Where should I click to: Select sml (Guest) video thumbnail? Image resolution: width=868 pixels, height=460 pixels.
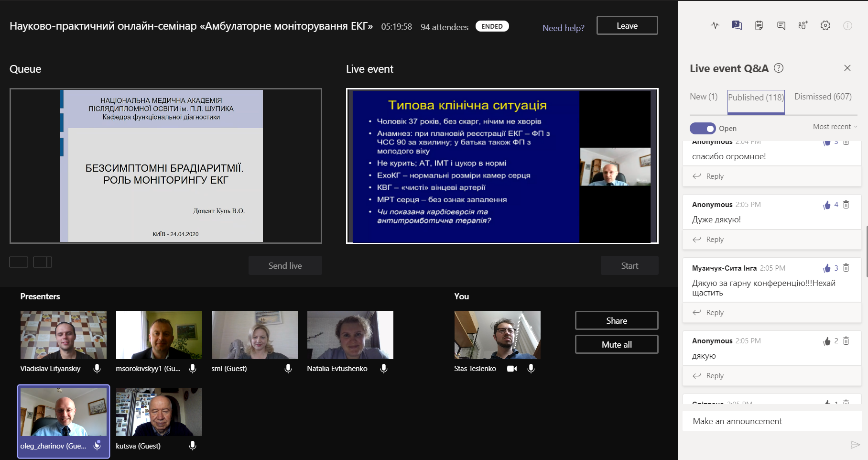(x=255, y=335)
